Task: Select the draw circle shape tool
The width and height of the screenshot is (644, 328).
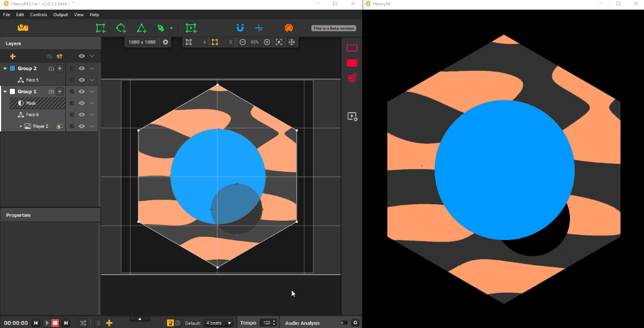Action: pos(121,28)
